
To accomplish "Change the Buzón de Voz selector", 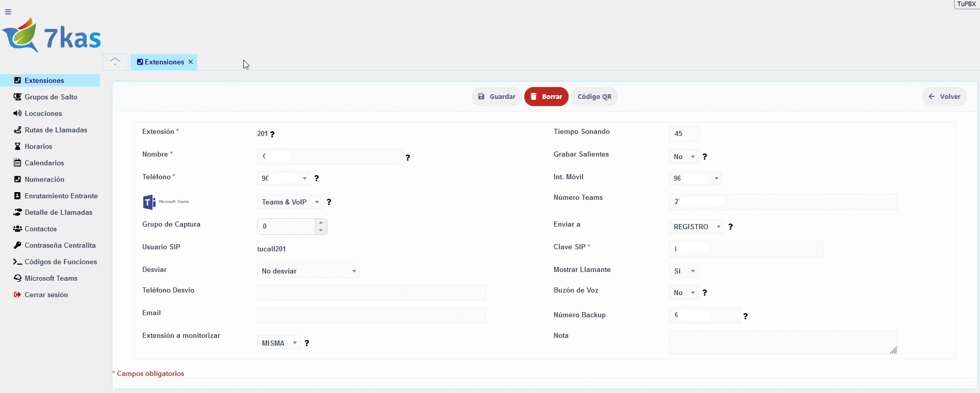I will 684,293.
